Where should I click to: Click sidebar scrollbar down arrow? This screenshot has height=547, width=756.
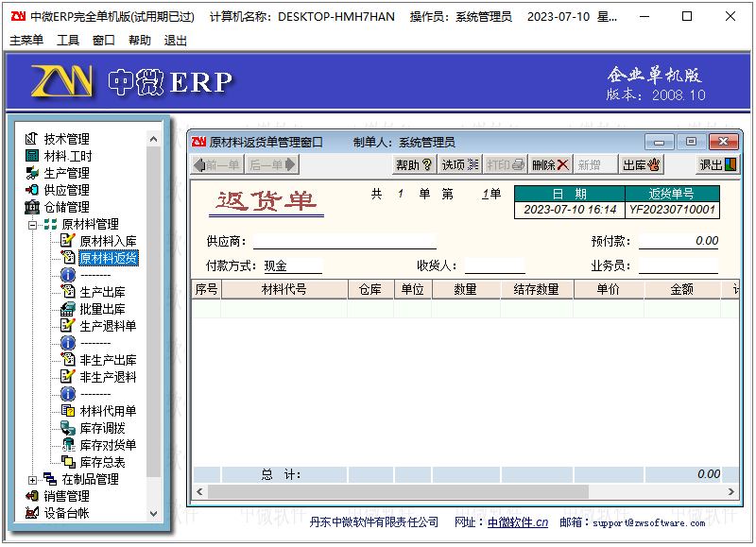click(154, 514)
